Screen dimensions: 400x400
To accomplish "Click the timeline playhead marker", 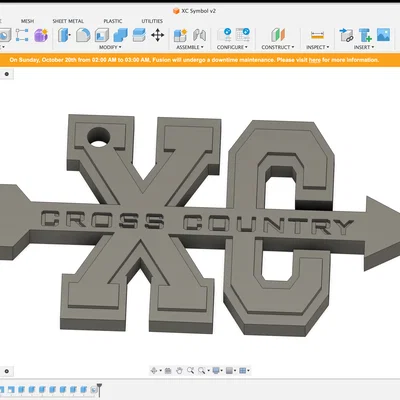I will 99,390.
